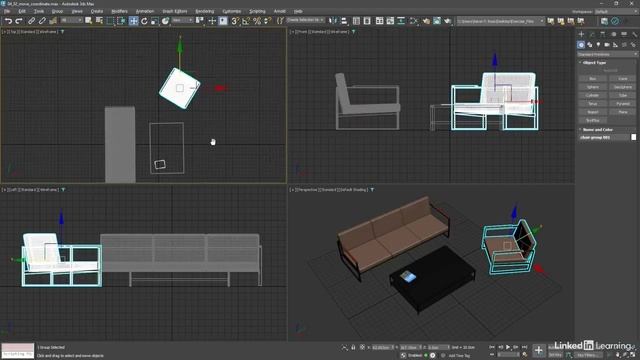Click the Plane primitive button
Viewport: 640px width, 360px height.
point(622,112)
